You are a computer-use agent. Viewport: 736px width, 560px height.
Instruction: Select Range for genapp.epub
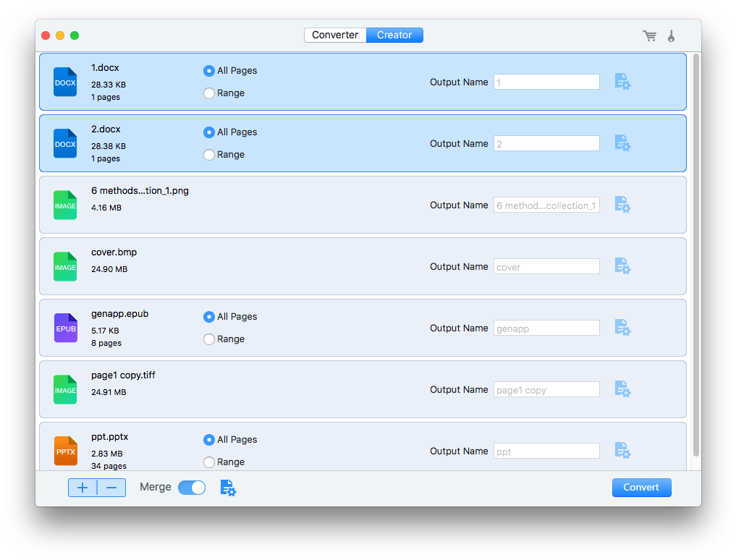209,339
